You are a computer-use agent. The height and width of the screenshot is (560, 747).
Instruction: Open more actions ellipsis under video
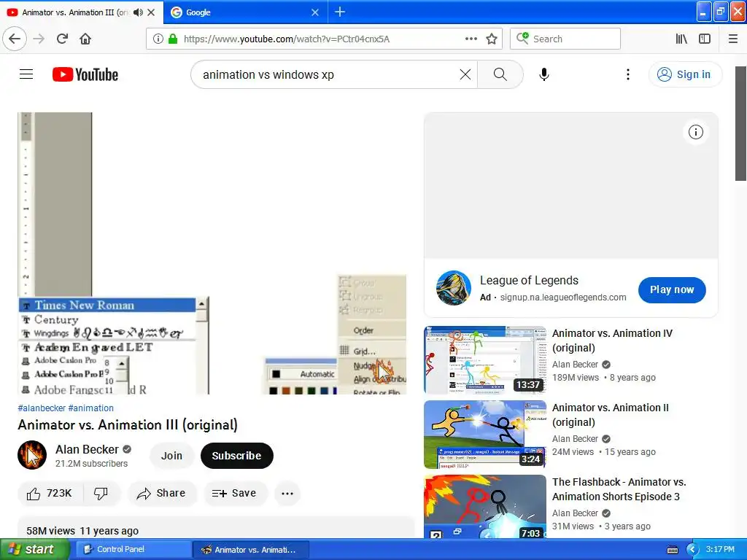click(287, 494)
